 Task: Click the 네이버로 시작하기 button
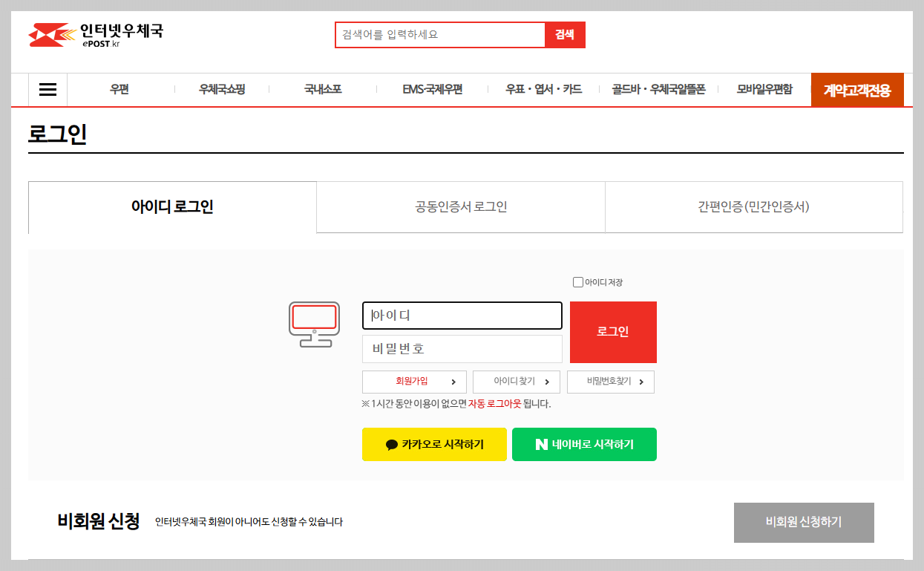(584, 444)
